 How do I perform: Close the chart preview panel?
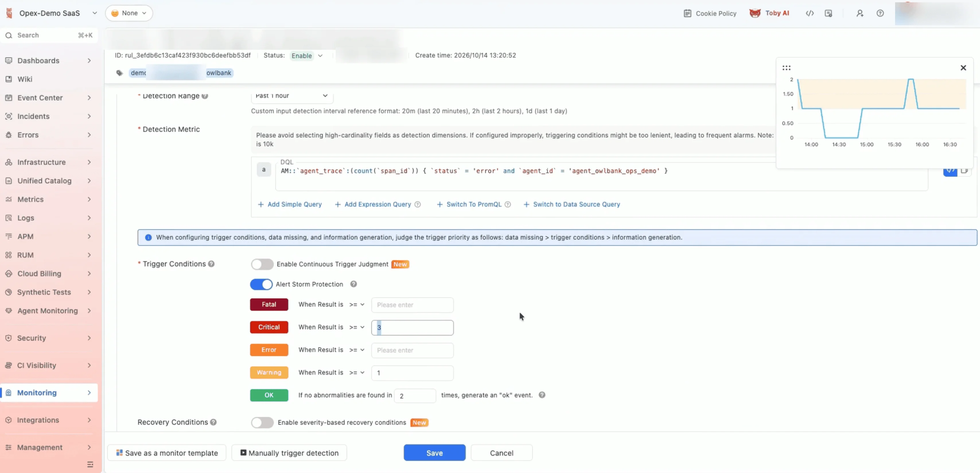[x=963, y=68]
